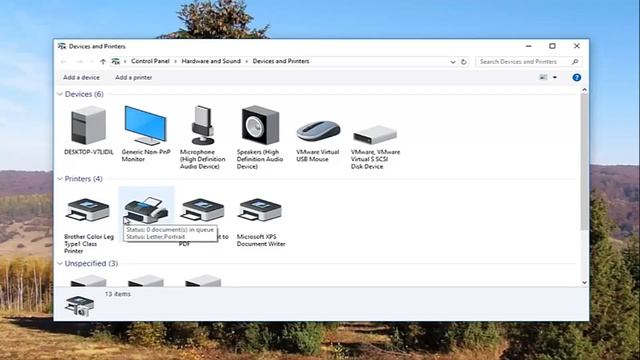Minimize the Devices and Printers window
Screen dimensions: 640x360
point(529,46)
